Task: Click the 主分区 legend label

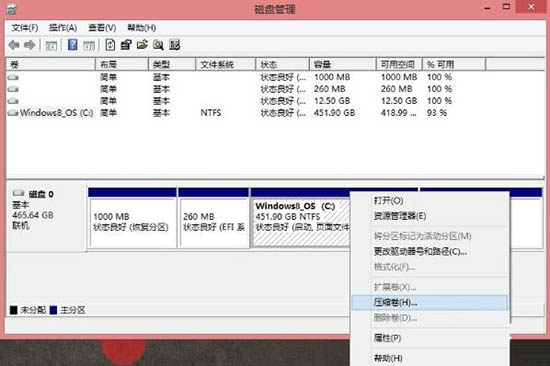Action: coord(73,310)
